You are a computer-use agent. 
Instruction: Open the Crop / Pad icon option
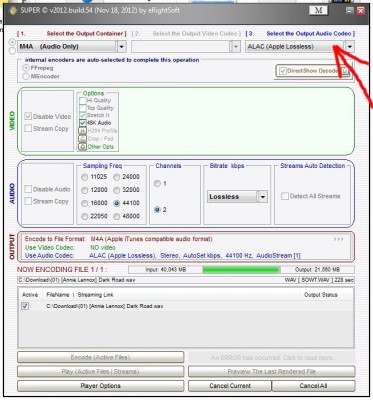click(x=82, y=139)
